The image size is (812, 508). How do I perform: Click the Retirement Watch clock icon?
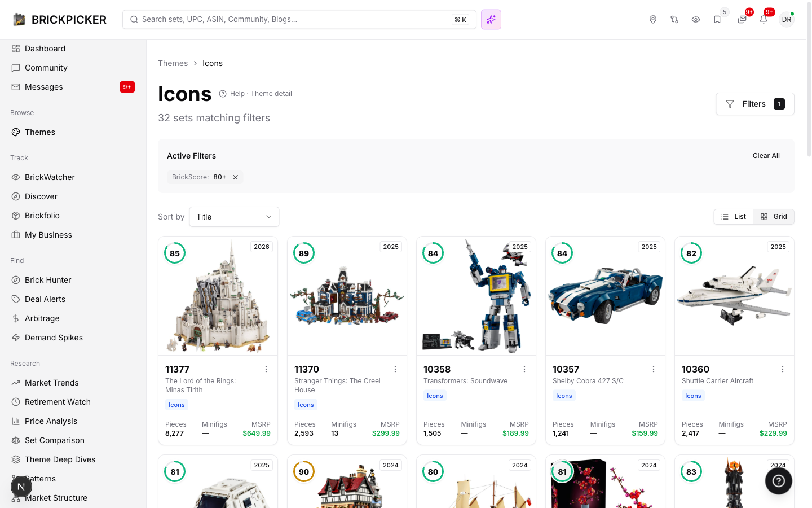16,402
